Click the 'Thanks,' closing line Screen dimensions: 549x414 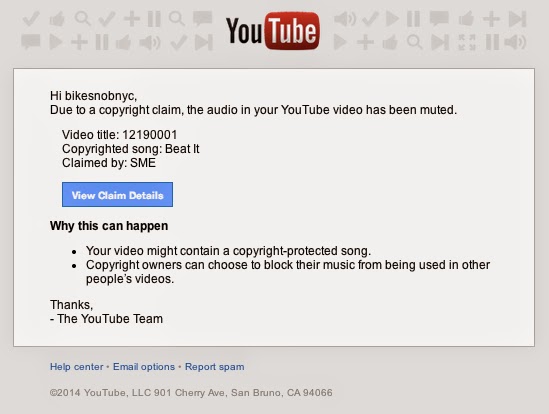(x=71, y=305)
